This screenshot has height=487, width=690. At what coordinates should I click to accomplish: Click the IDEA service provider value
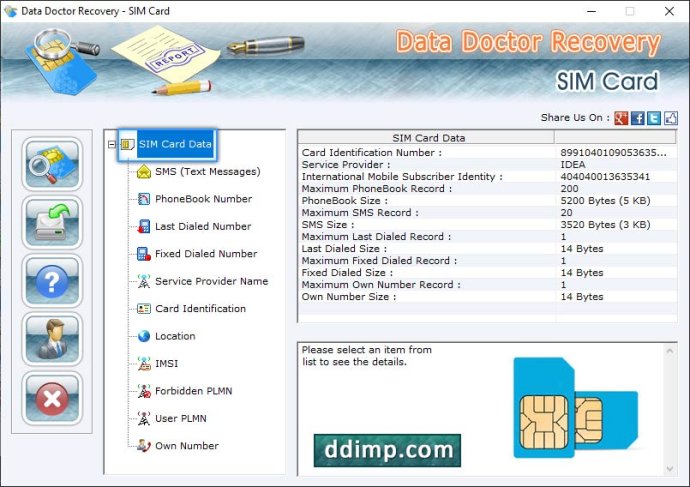pos(573,165)
